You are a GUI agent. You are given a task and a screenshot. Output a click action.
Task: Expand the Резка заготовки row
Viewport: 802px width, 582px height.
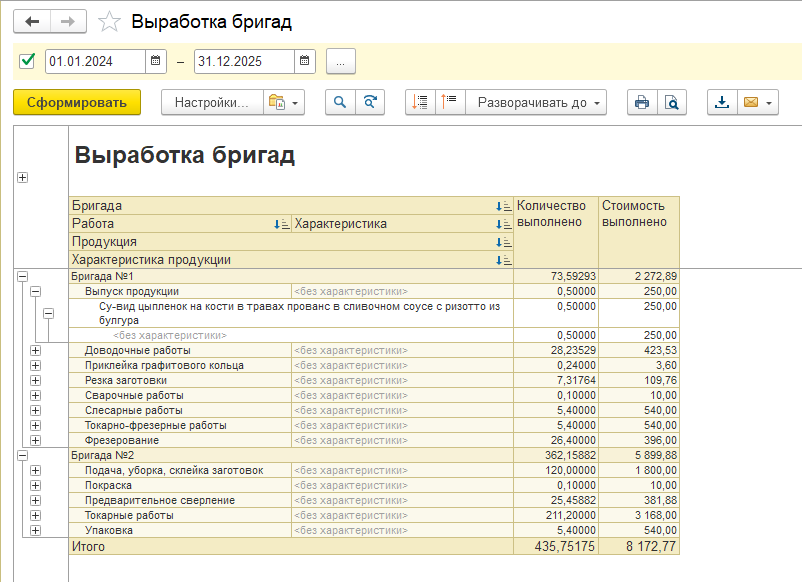35,380
